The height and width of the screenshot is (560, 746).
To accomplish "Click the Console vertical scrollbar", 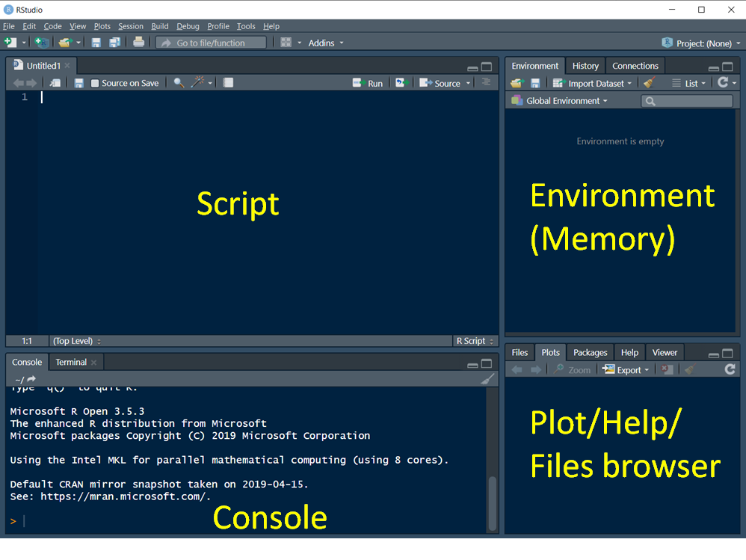I will 493,503.
